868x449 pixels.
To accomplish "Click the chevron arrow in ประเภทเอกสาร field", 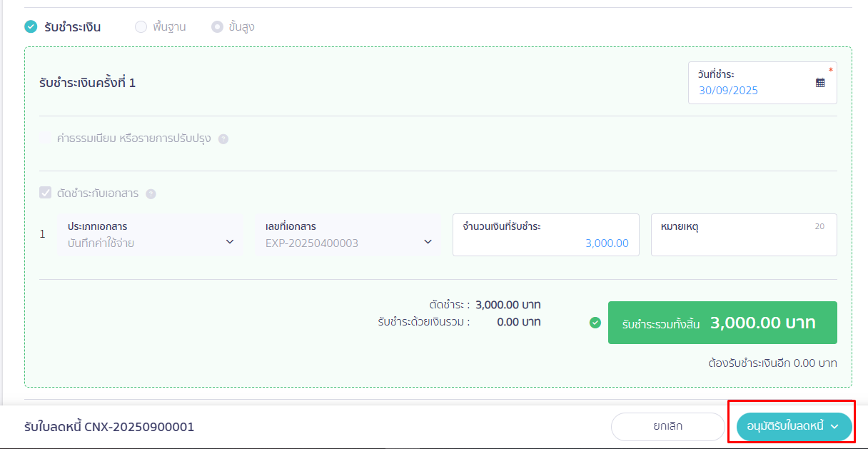I will tap(230, 242).
